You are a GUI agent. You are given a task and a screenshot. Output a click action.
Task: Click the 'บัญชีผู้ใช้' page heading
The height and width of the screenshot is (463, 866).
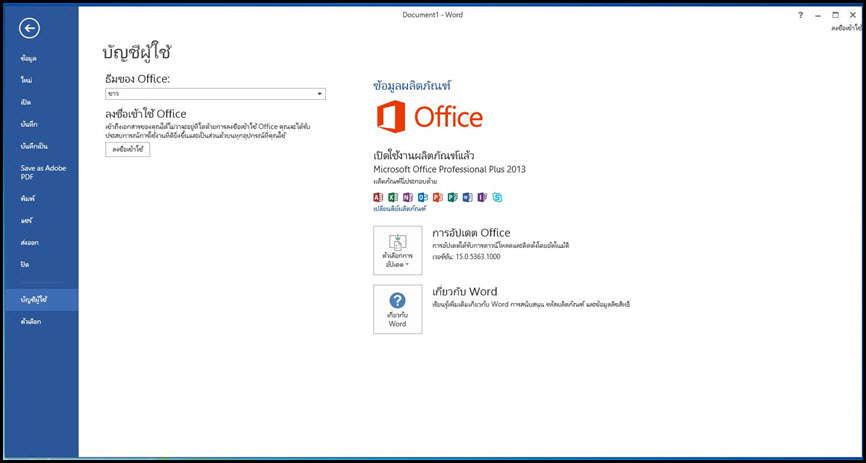(x=139, y=52)
